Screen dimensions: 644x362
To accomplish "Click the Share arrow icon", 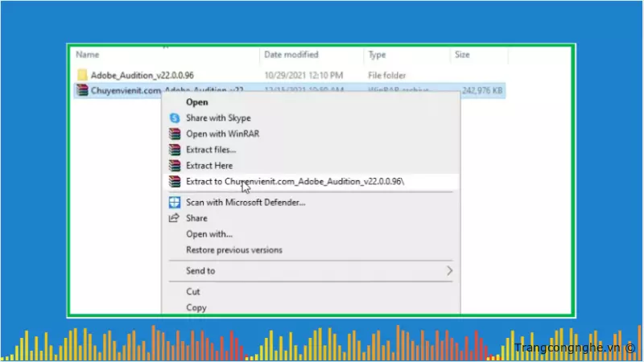I will click(173, 218).
